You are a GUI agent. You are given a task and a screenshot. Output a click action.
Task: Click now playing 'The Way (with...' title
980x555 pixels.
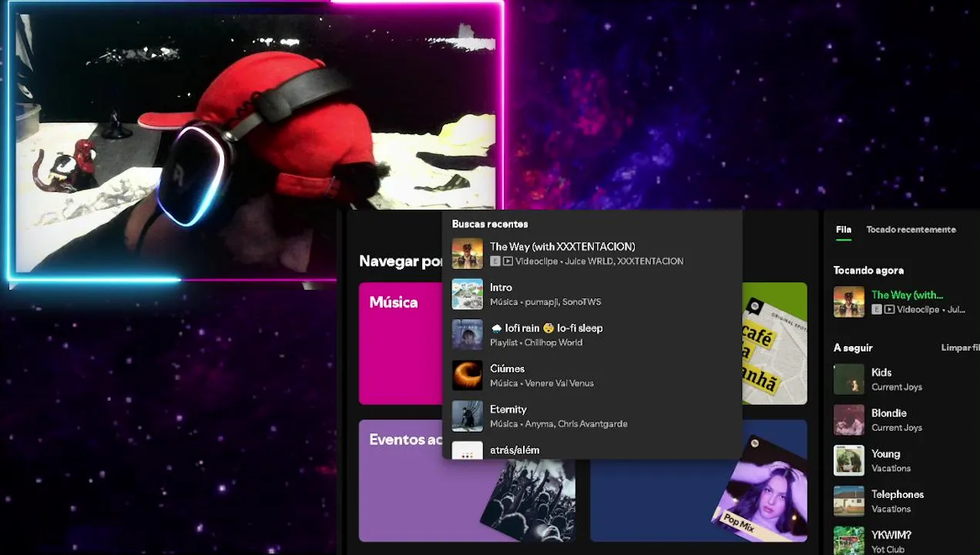907,295
